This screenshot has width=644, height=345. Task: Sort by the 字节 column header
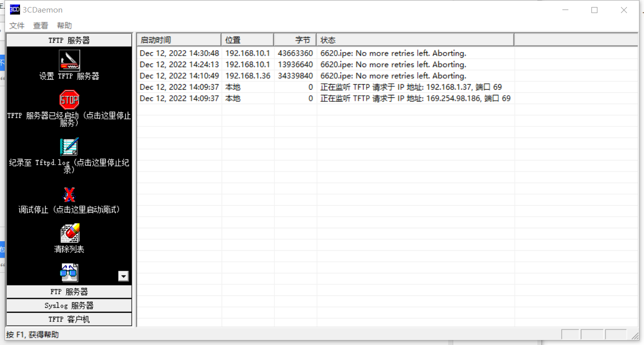pos(295,40)
